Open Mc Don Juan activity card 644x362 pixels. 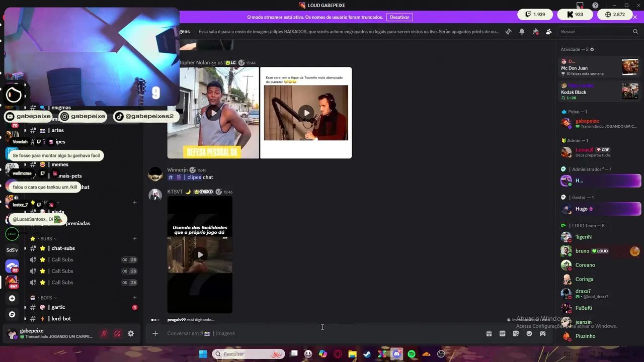600,67
